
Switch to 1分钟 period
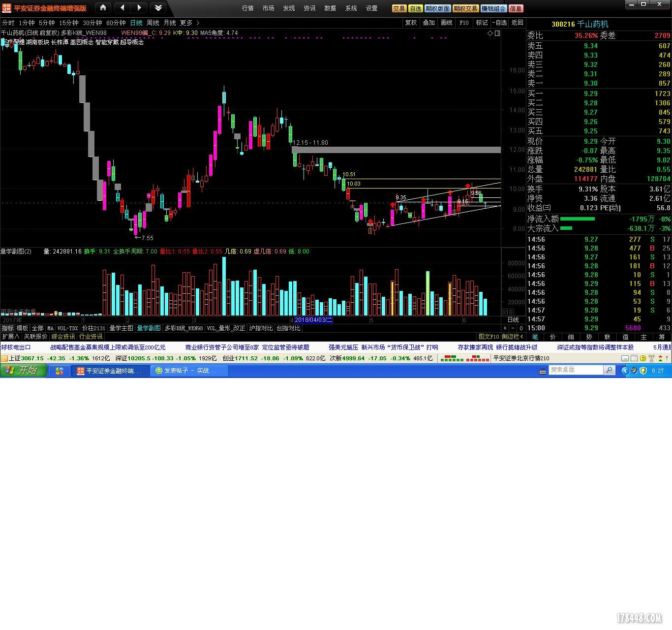[x=27, y=23]
